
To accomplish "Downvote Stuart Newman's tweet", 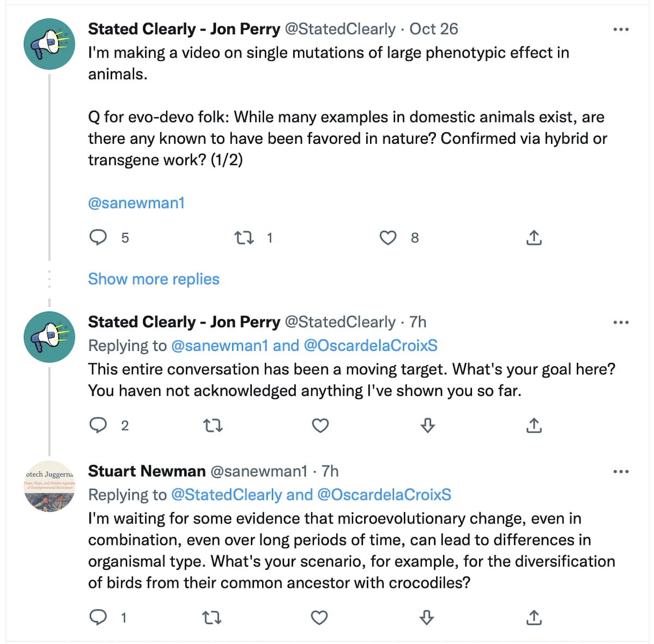I will (x=427, y=617).
